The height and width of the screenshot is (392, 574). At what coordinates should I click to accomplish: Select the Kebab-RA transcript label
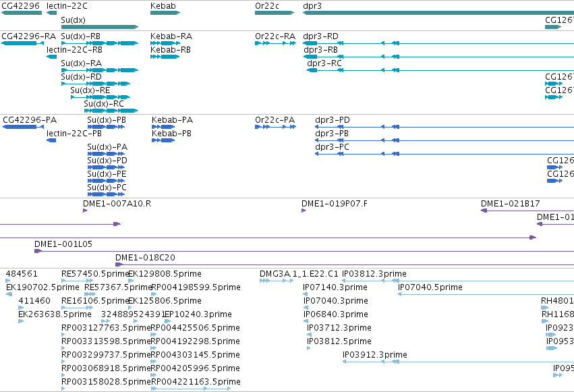171,36
